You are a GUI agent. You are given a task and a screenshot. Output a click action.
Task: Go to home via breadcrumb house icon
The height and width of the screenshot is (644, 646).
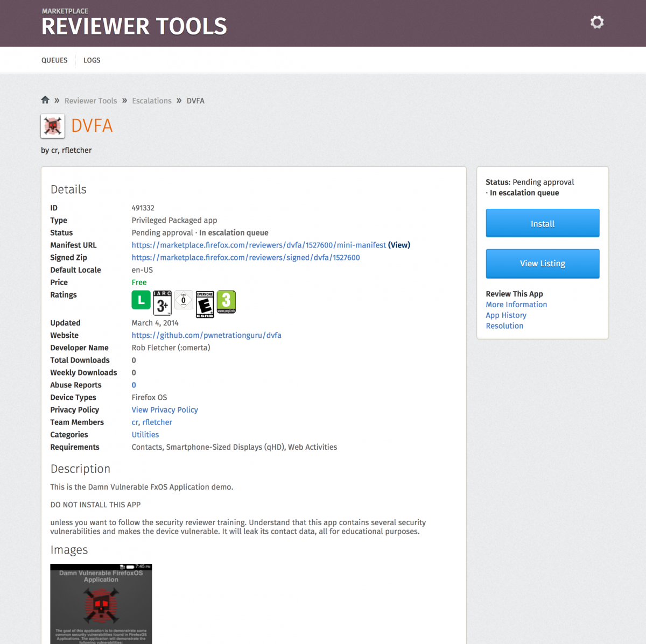pyautogui.click(x=45, y=100)
